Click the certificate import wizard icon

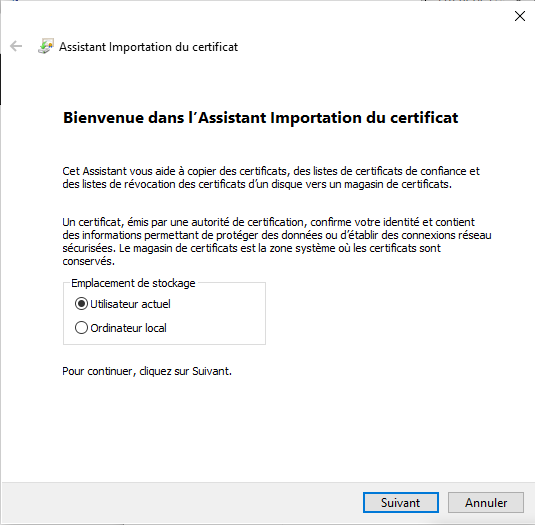pos(46,46)
